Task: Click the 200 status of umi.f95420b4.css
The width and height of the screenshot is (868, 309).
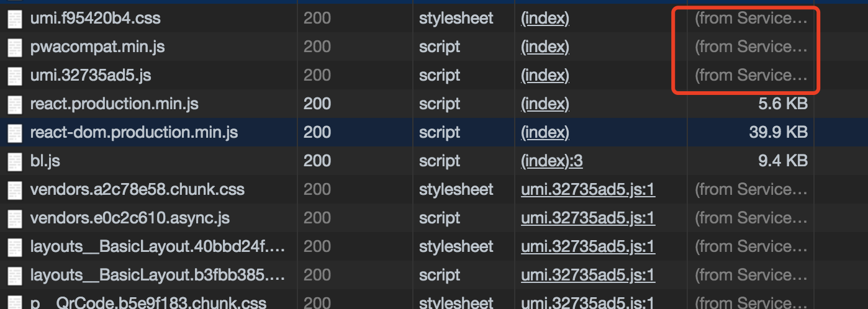Action: (x=317, y=19)
